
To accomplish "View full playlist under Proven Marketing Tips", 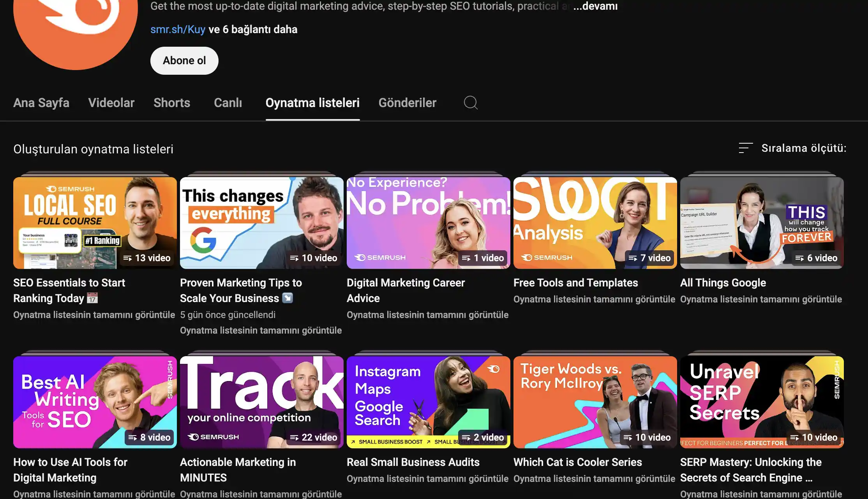I will [x=261, y=330].
